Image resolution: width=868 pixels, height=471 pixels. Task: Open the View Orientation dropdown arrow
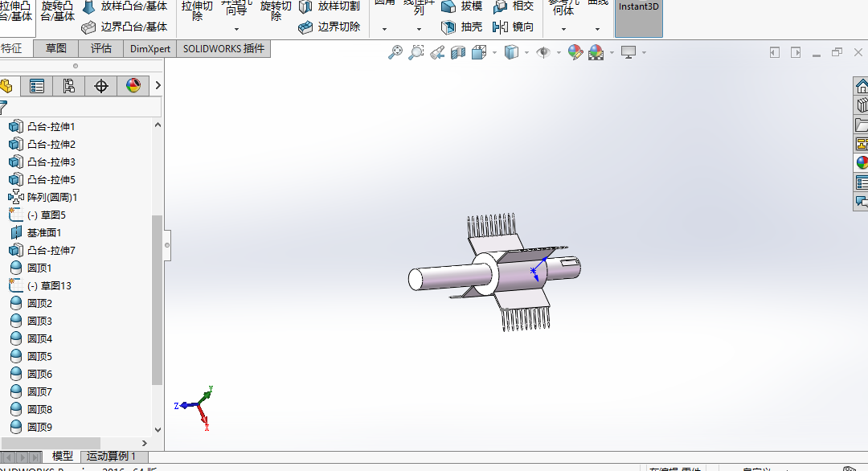pos(493,53)
